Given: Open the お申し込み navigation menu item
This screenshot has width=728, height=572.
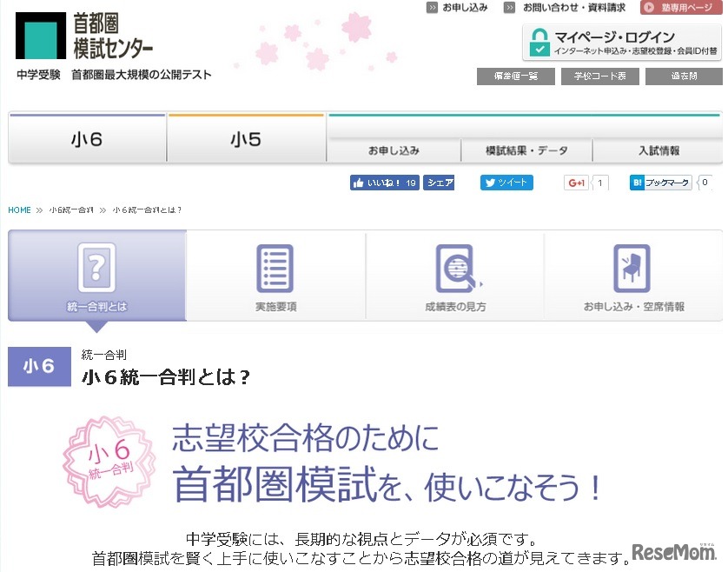Looking at the screenshot, I should (394, 150).
